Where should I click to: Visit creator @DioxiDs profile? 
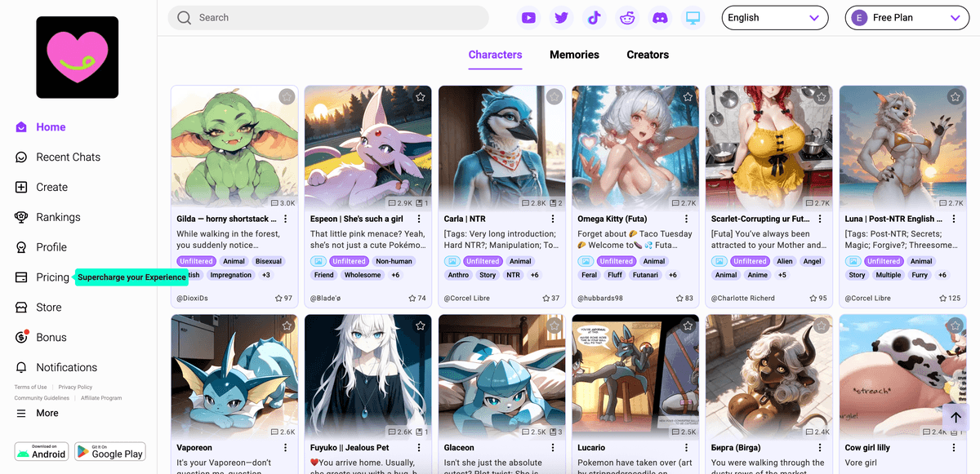(x=193, y=299)
